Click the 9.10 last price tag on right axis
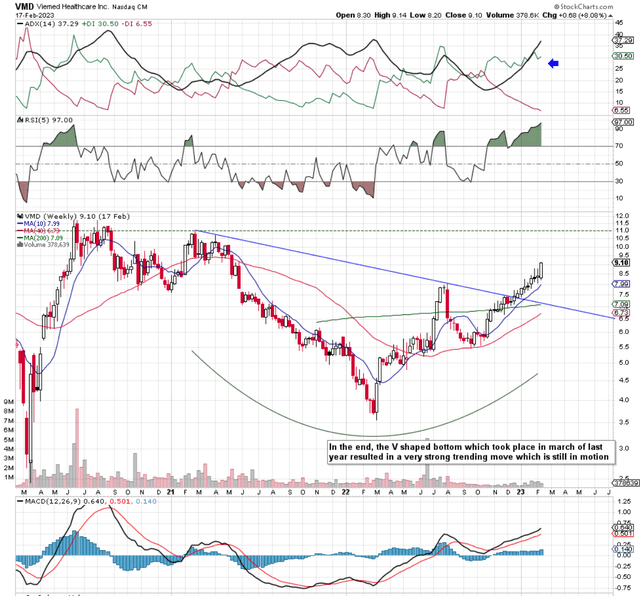 click(621, 263)
